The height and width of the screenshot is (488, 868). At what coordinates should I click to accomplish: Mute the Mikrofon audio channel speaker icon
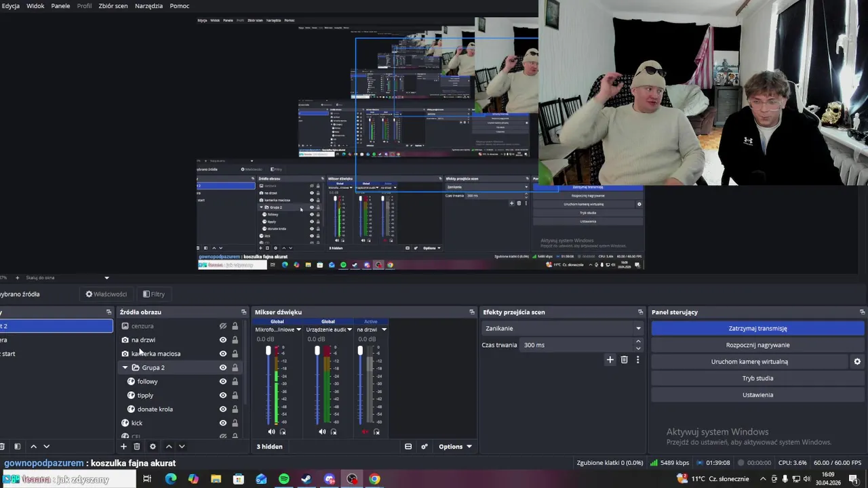(x=271, y=432)
